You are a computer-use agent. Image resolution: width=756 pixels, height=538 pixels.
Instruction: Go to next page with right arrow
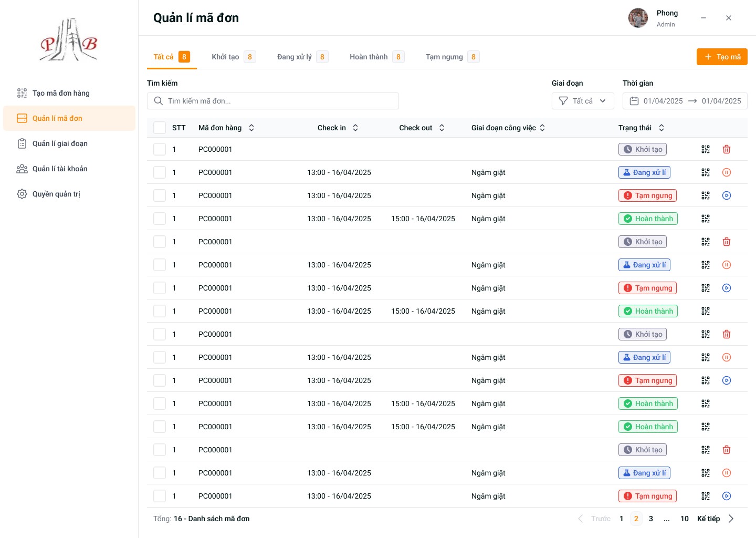(x=731, y=519)
